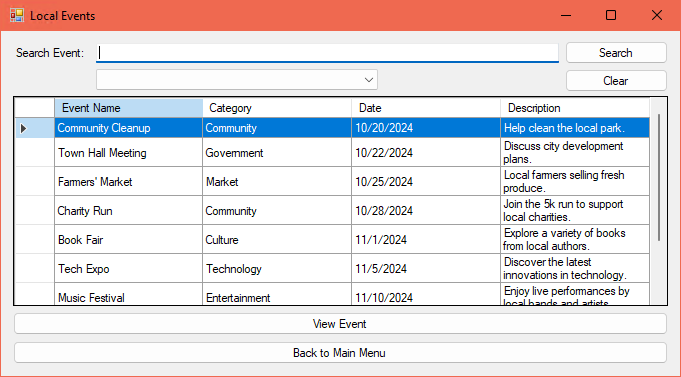Click the Tech Expo Technology category cell
The image size is (681, 377).
(x=277, y=269)
